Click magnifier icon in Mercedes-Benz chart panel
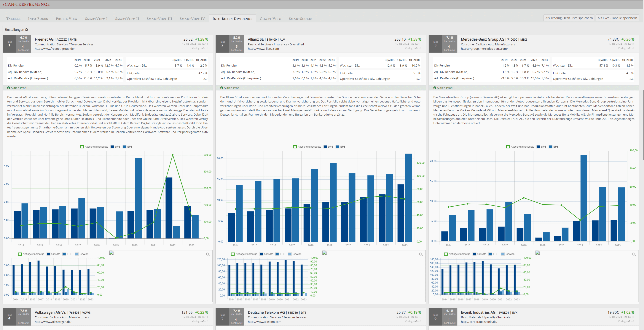Screen dimensions: 644x330 [634, 254]
